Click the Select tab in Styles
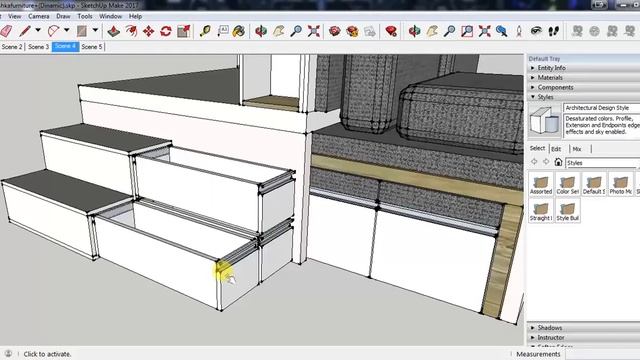This screenshot has width=640, height=360. point(538,149)
